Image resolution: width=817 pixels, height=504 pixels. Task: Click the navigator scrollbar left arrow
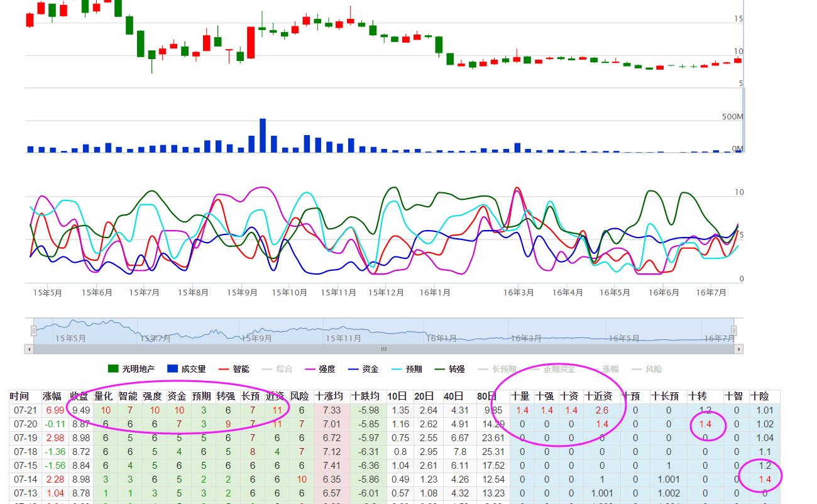coord(28,349)
